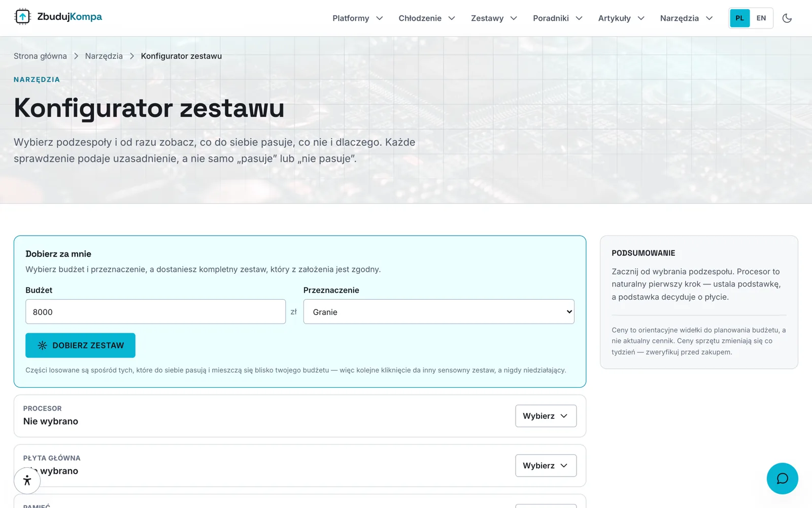Screen dimensions: 812x508
Task: Click the Dobierz za mnie heading
Action: click(58, 254)
